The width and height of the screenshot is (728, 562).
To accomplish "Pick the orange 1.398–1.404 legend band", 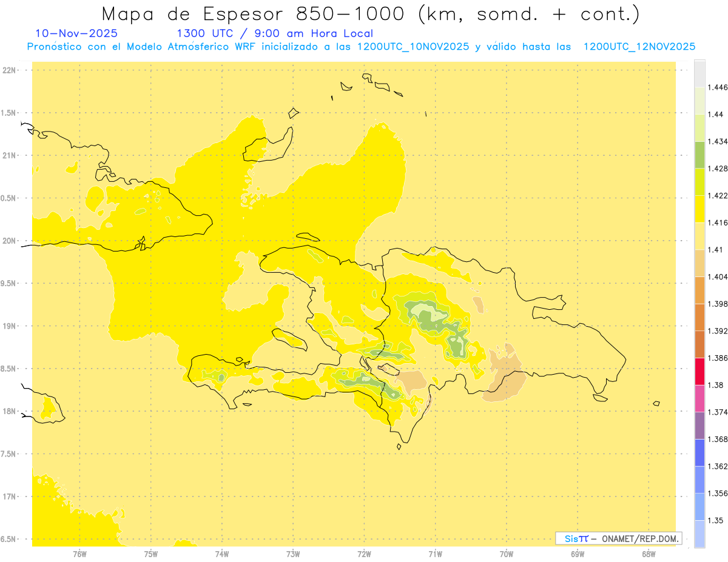I will pyautogui.click(x=699, y=290).
